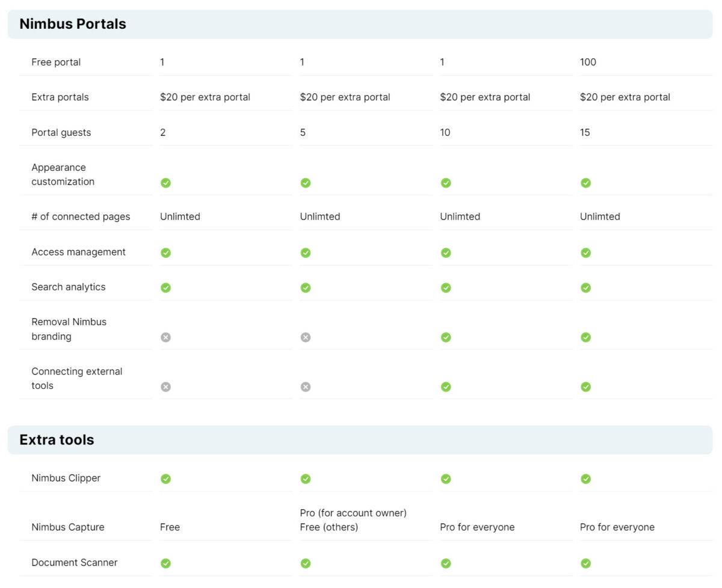This screenshot has width=722, height=588.
Task: Click the Document Scanner checkmark in first column
Action: 165,563
